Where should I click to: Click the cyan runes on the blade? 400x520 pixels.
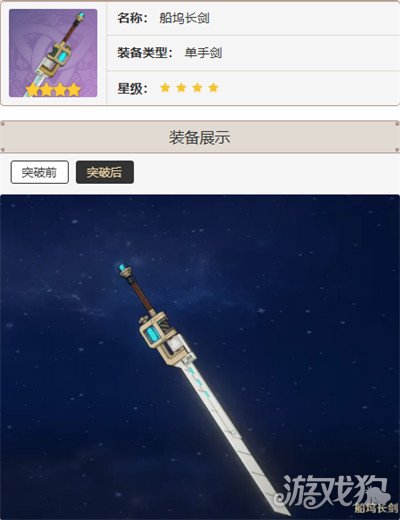[199, 382]
